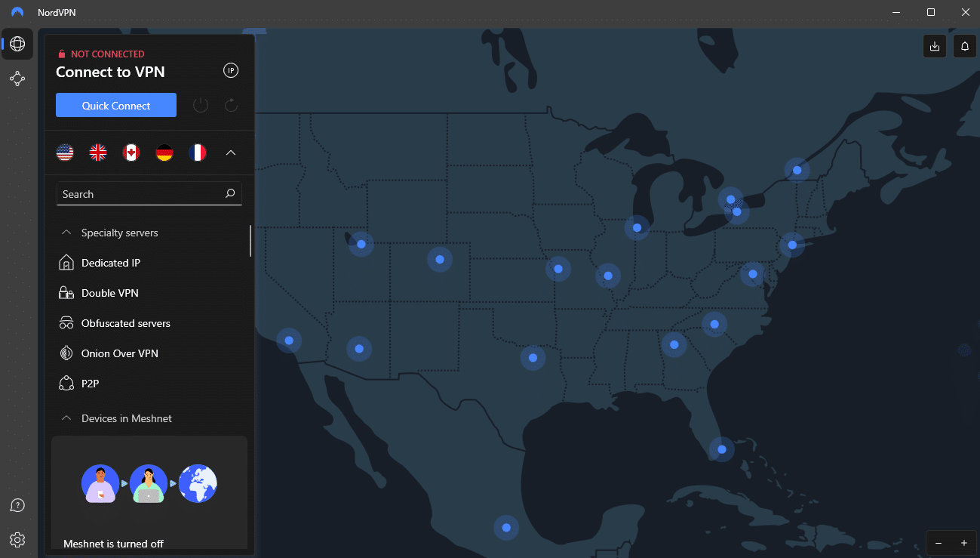Collapse the Specialty servers section
This screenshot has width=980, height=558.
point(66,233)
